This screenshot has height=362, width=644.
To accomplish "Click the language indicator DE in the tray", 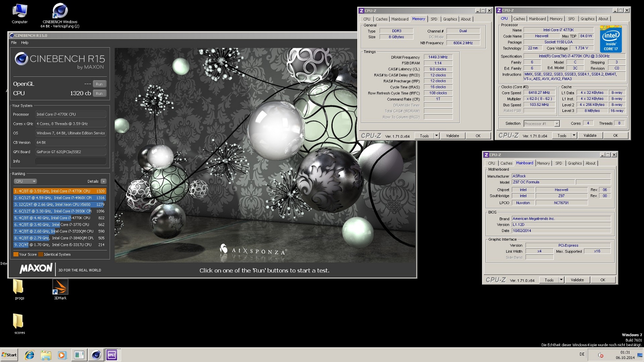I will (582, 354).
